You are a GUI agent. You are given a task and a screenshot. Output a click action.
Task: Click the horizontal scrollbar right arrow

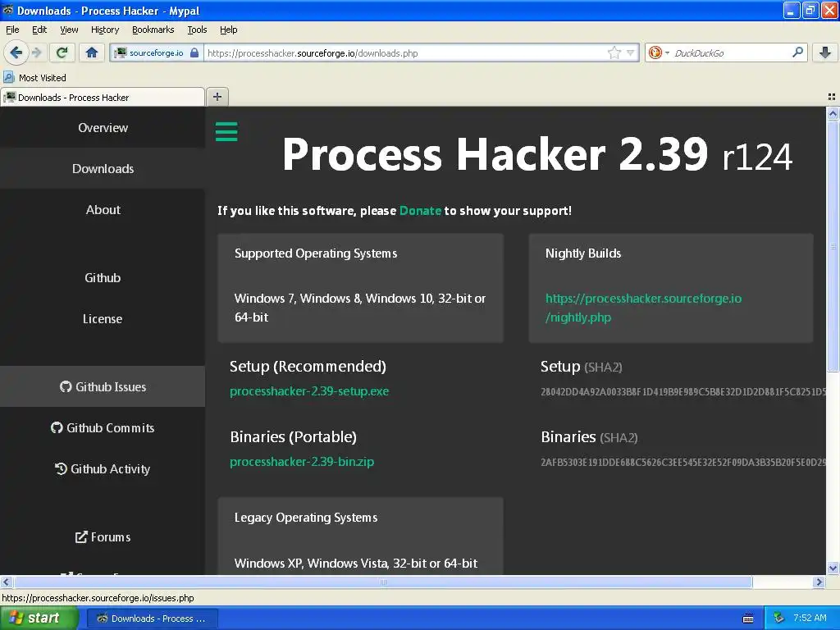[819, 582]
